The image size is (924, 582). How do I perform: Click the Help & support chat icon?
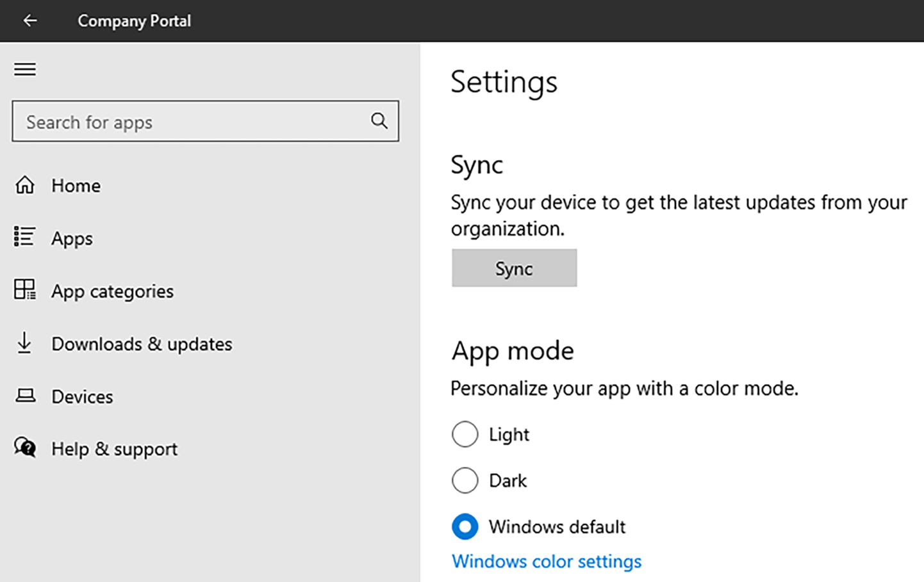[x=25, y=448]
